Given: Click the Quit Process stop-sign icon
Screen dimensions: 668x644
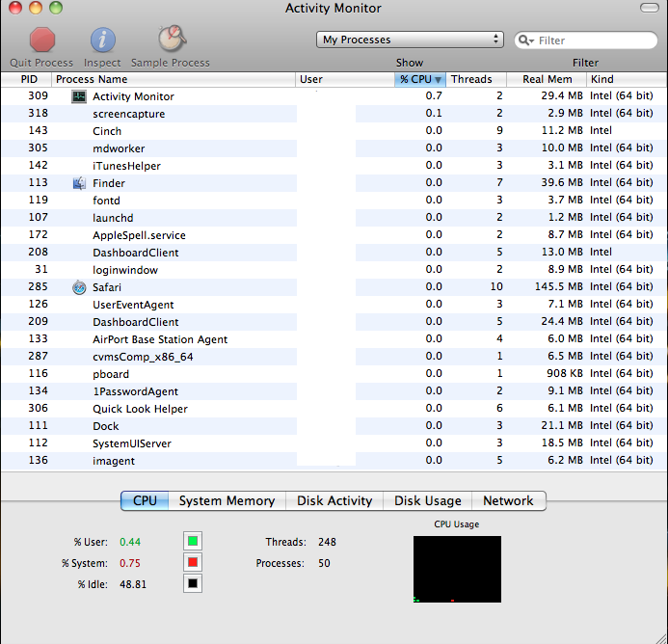Looking at the screenshot, I should point(42,40).
